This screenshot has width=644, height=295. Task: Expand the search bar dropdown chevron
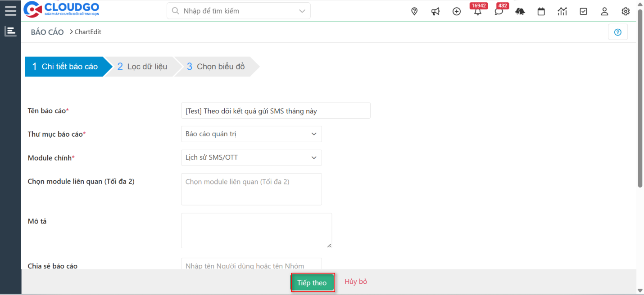(302, 10)
